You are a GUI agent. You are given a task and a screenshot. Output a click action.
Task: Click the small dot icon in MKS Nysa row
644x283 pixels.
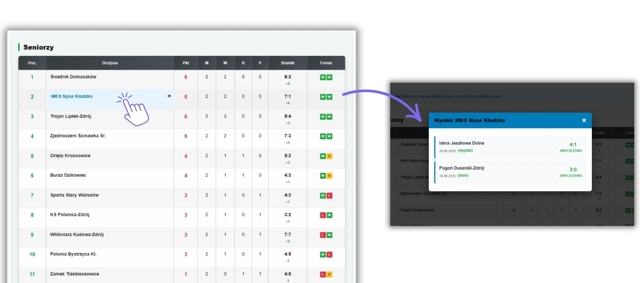169,96
